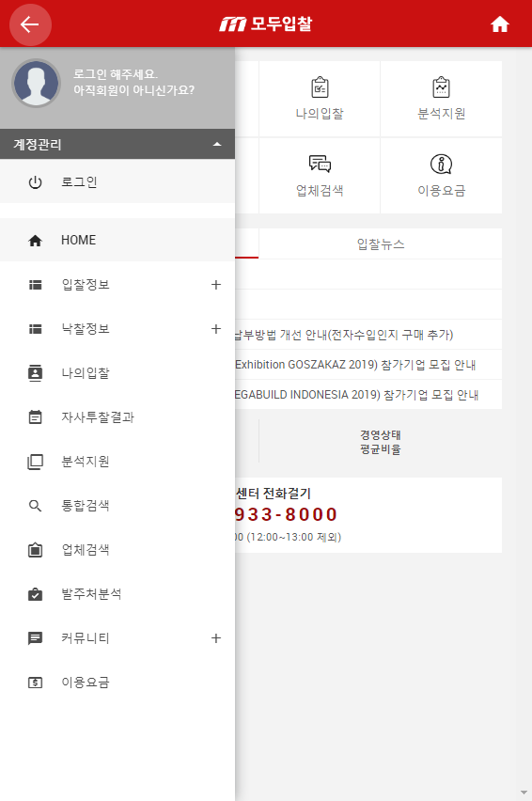Viewport: 532px width, 801px height.
Task: Tap the user profile avatar
Action: pyautogui.click(x=37, y=83)
